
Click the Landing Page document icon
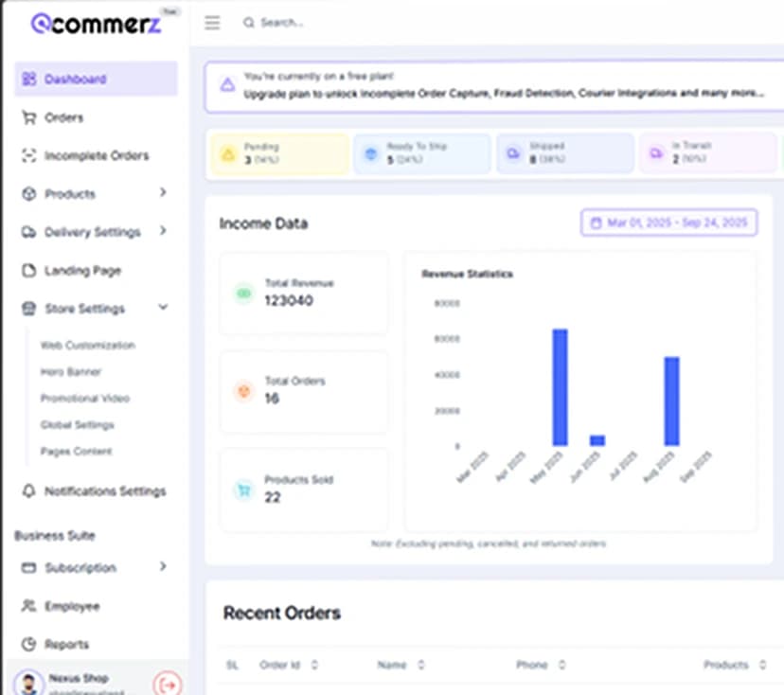point(29,271)
